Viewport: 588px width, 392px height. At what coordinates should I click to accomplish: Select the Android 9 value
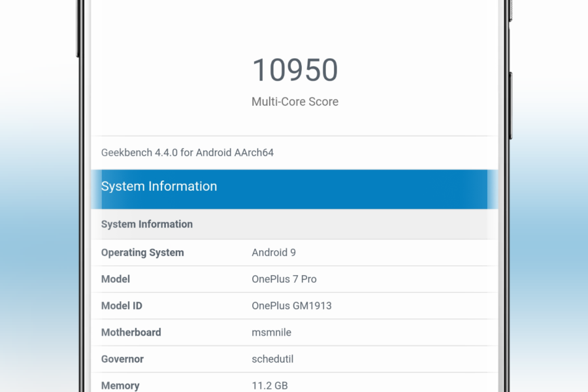(x=274, y=252)
